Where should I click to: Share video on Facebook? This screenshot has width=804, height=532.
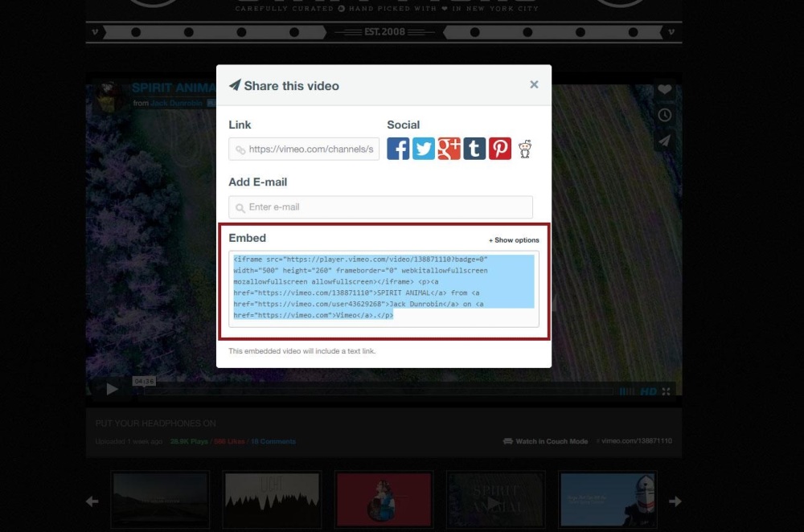(x=398, y=149)
